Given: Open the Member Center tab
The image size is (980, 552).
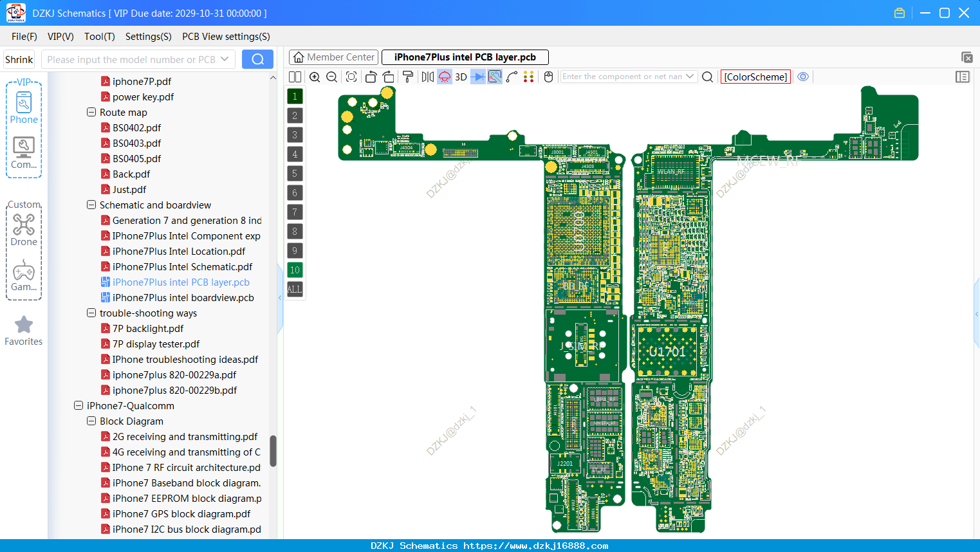Looking at the screenshot, I should 333,57.
